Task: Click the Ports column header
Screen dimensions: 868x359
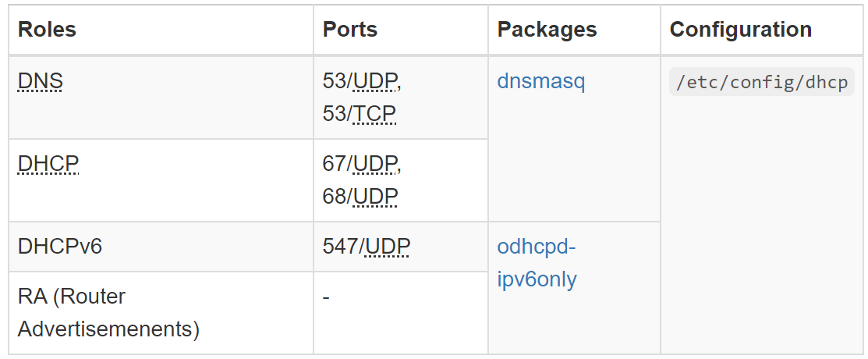Action: click(350, 30)
